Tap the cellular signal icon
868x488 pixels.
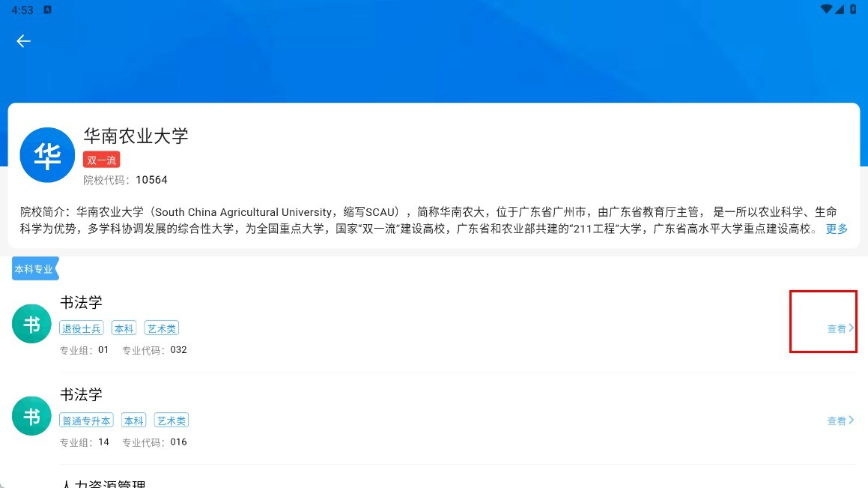pos(840,9)
